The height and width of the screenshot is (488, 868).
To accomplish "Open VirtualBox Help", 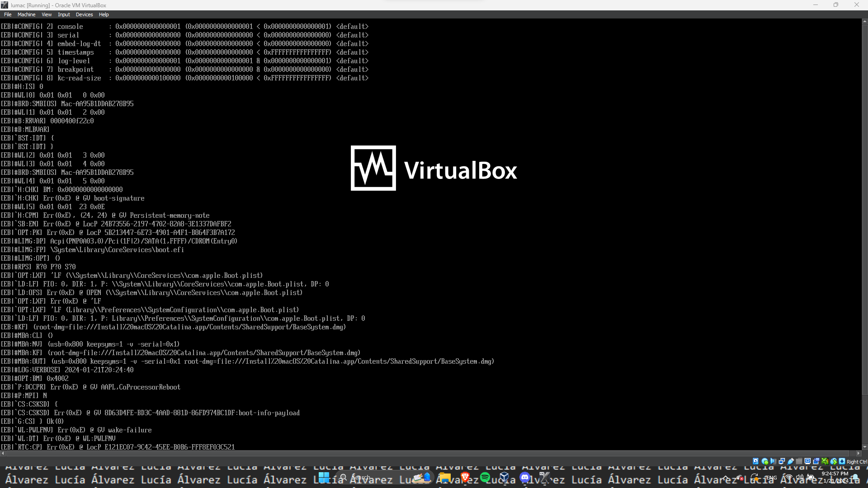I will pyautogui.click(x=104, y=14).
